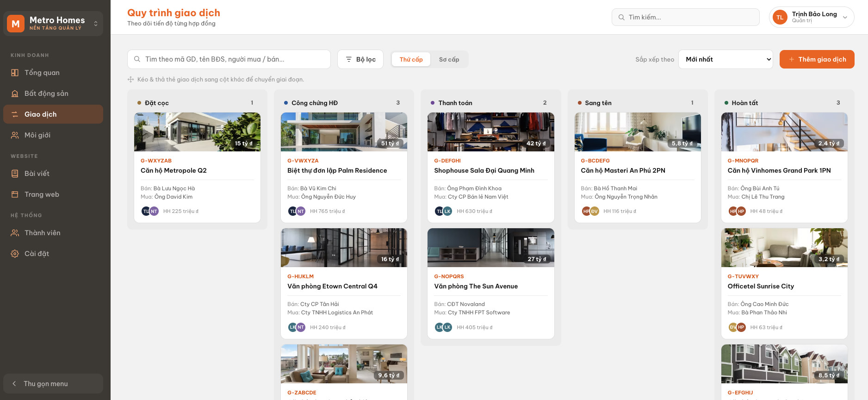This screenshot has width=868, height=400.
Task: Click the 15 tỷ price badge on Metropole Q2
Action: coord(243,144)
